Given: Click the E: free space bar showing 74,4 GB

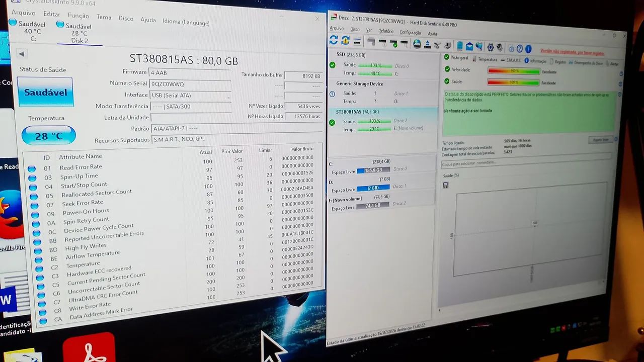Looking at the screenshot, I should click(373, 205).
